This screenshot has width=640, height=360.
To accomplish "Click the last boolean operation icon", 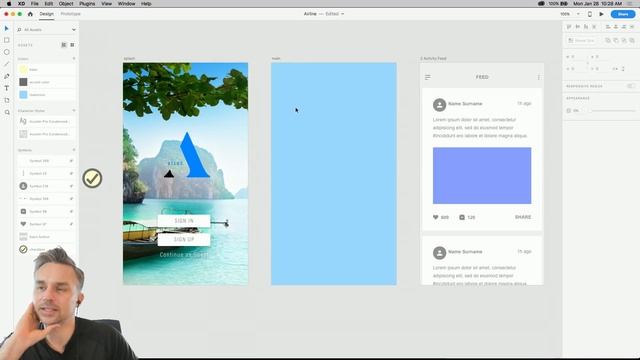I will [632, 40].
